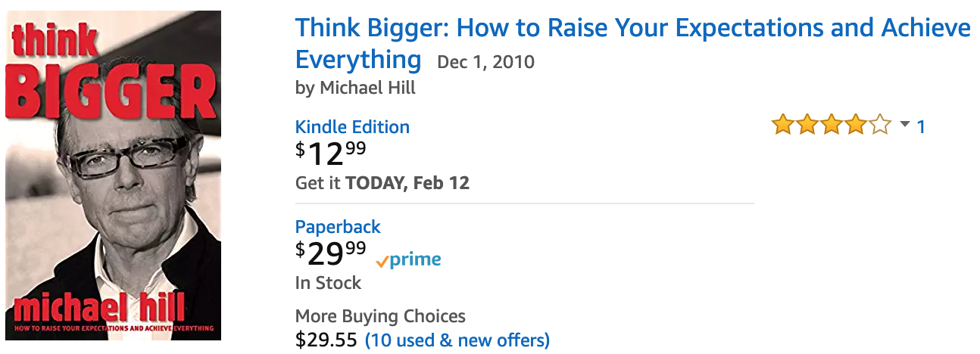Click the $29.55 buying choices price
Screen dimensions: 980x354
pyautogui.click(x=326, y=340)
